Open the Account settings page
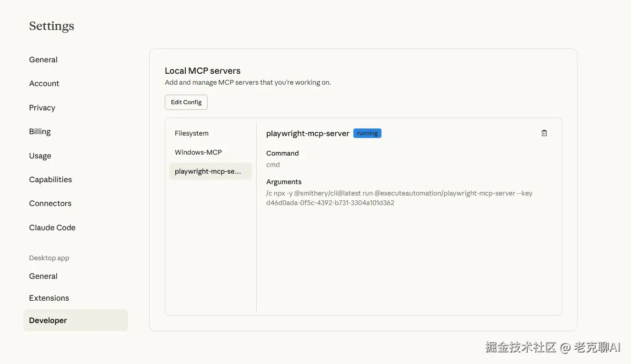This screenshot has height=364, width=631. click(x=44, y=83)
